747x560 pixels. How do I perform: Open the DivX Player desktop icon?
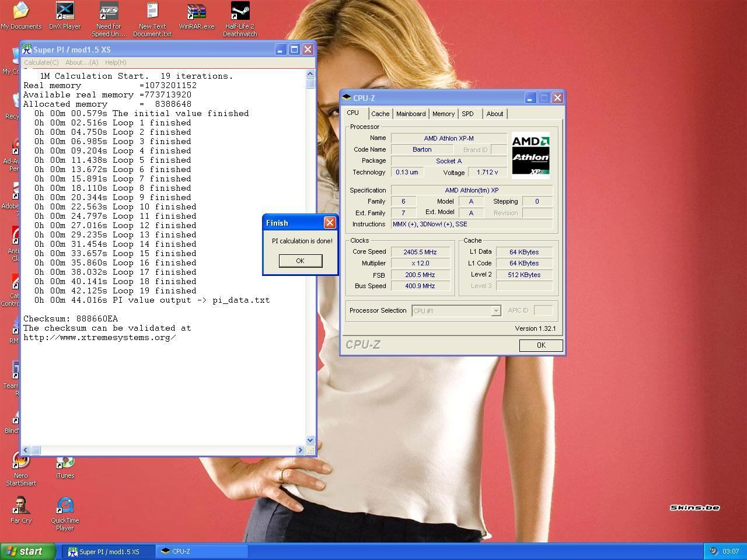(65, 16)
